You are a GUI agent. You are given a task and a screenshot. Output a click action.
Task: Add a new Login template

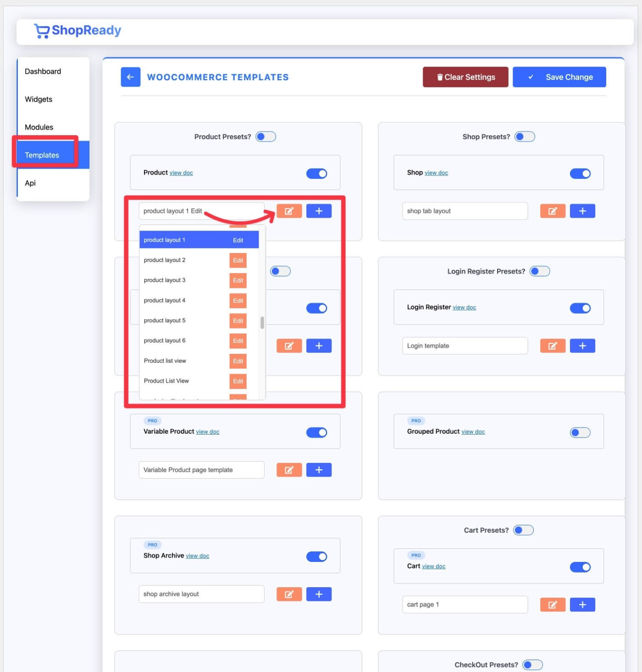pos(582,346)
